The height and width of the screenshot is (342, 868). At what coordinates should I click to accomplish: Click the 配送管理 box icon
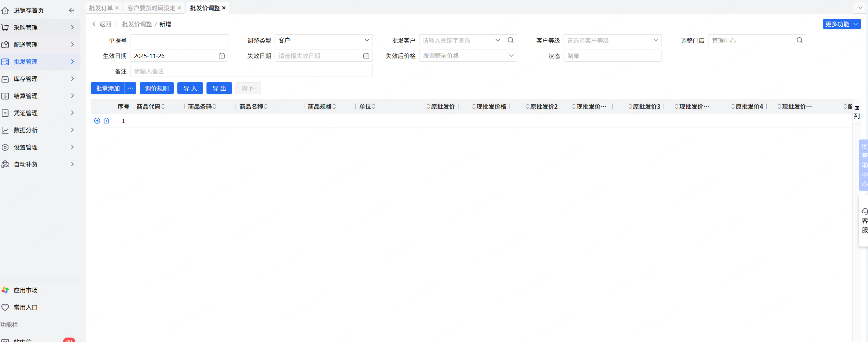tap(5, 44)
